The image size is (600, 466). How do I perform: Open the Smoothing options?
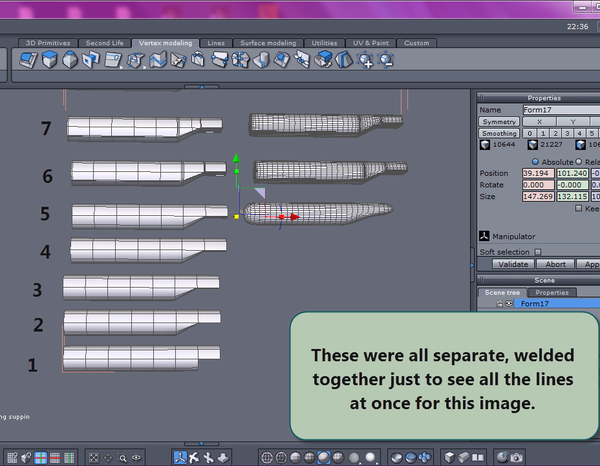[498, 133]
